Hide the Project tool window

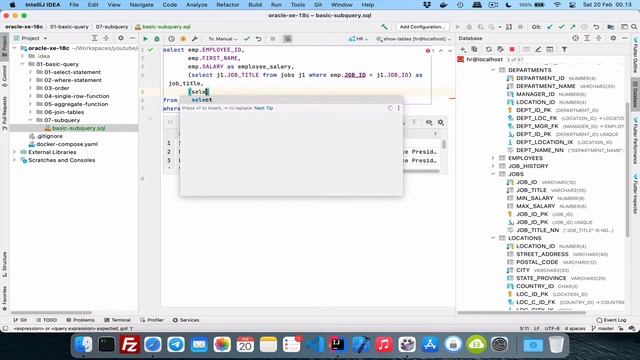point(132,38)
